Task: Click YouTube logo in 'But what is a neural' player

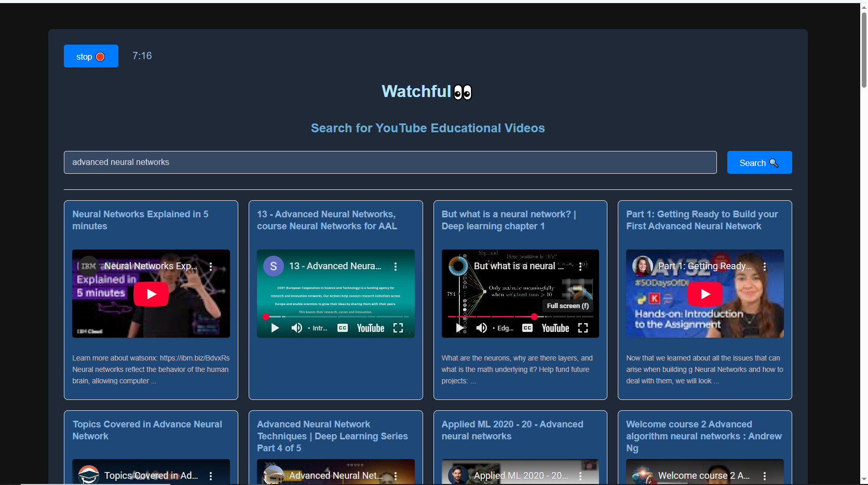Action: tap(555, 328)
